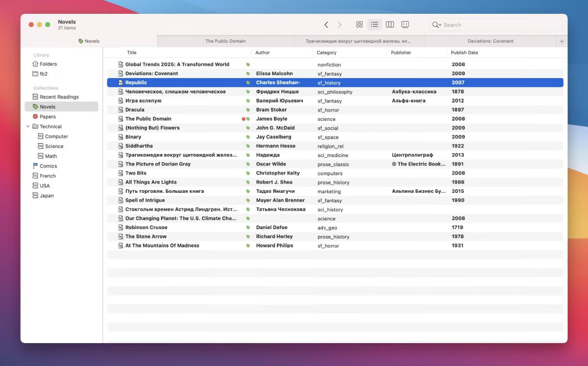Sort by Author column header

coord(263,53)
